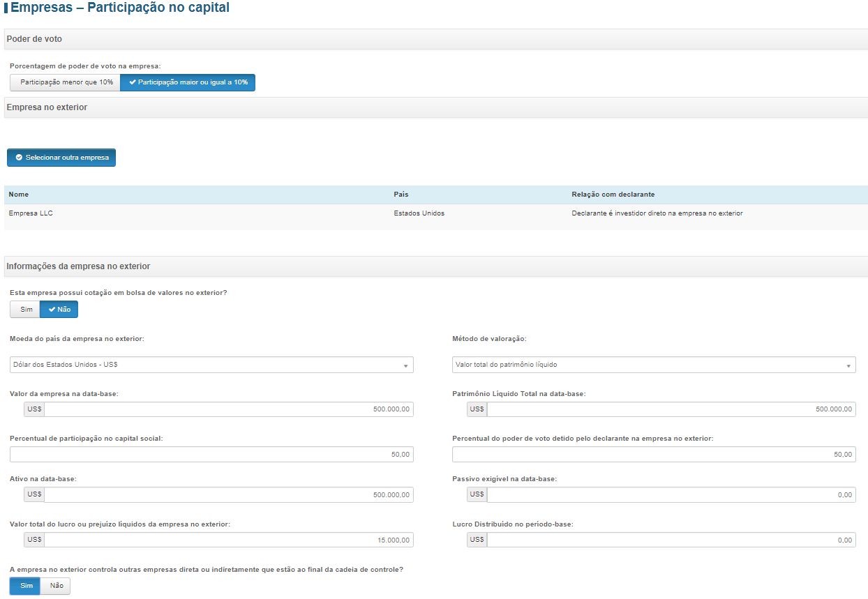This screenshot has width=868, height=599.
Task: Click the 'Selecionar outra empresa' button
Action: point(61,158)
